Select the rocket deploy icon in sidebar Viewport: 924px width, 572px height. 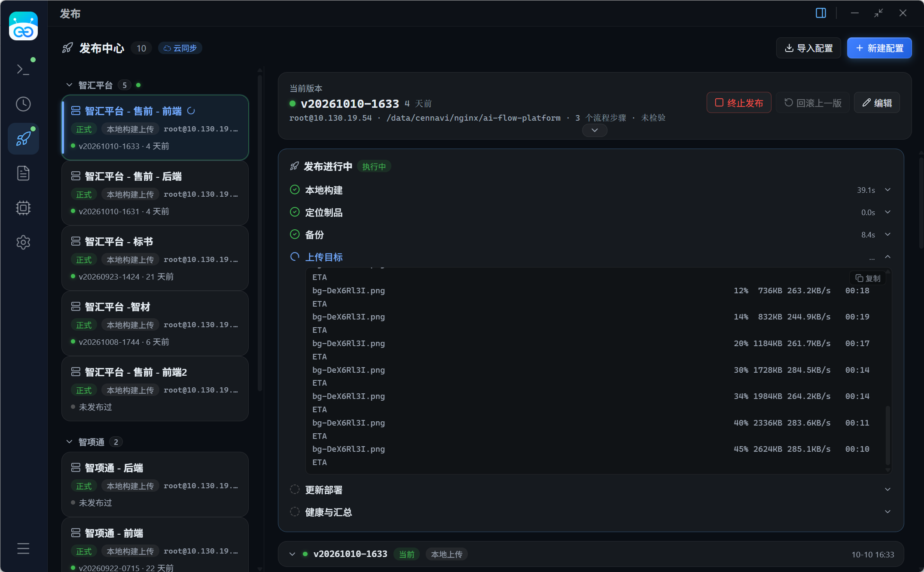point(23,139)
